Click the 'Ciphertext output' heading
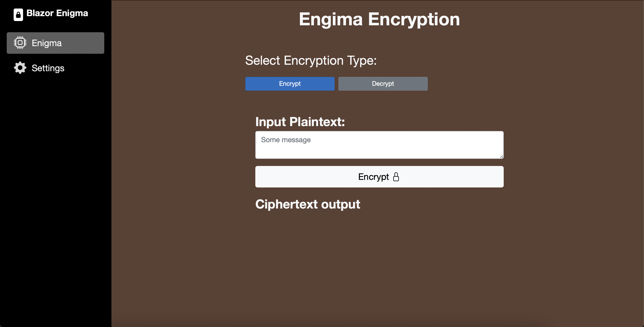644x327 pixels. point(307,204)
